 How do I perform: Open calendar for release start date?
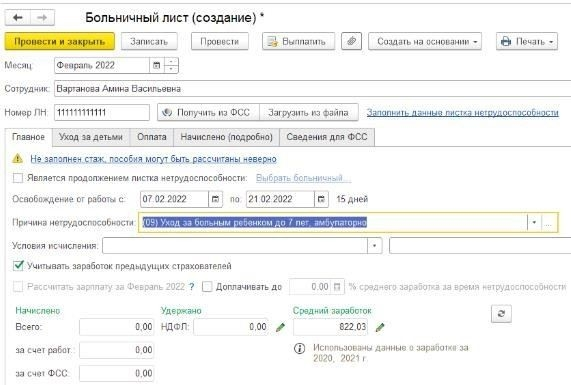coord(215,199)
